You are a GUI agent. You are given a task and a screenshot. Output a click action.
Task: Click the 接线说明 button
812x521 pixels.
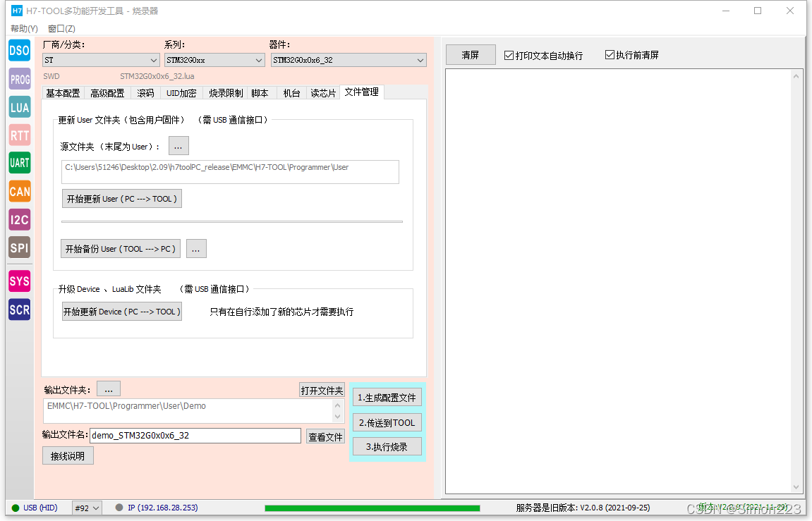point(68,456)
